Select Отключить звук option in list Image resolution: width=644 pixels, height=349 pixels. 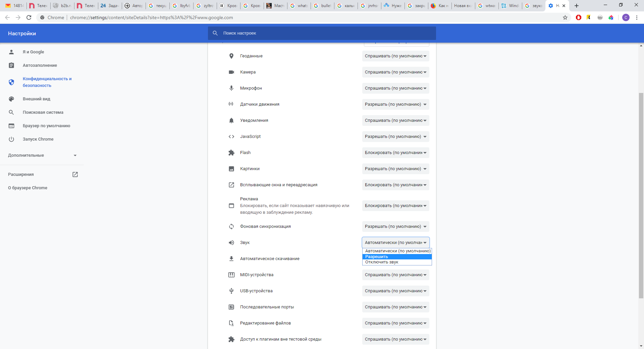click(397, 262)
